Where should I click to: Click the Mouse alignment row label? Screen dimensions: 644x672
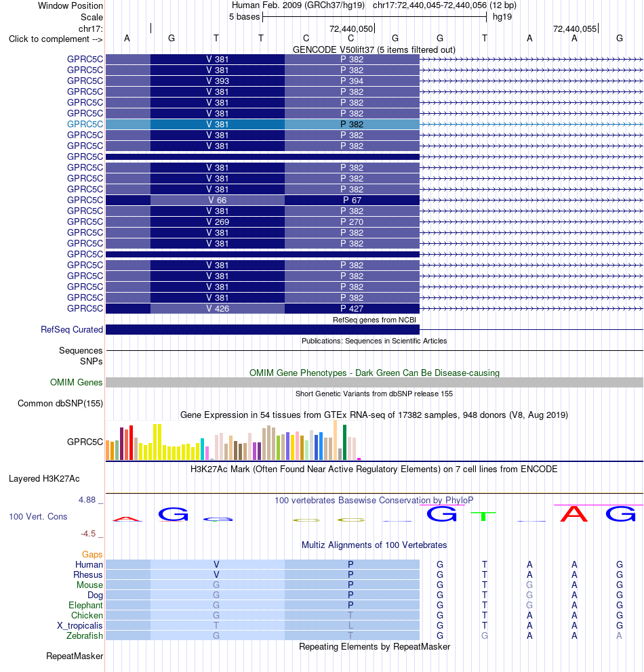click(x=89, y=585)
